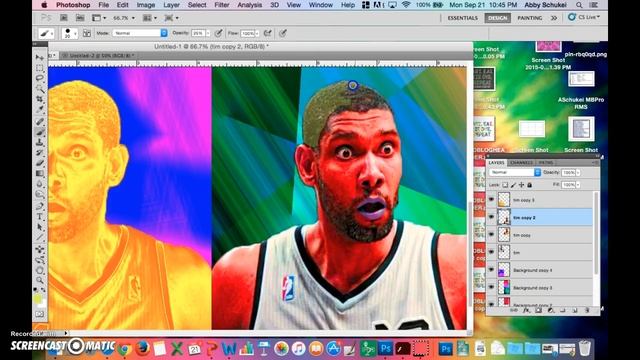
Task: Open the layer Opacity dropdown arrow
Action: pos(578,173)
